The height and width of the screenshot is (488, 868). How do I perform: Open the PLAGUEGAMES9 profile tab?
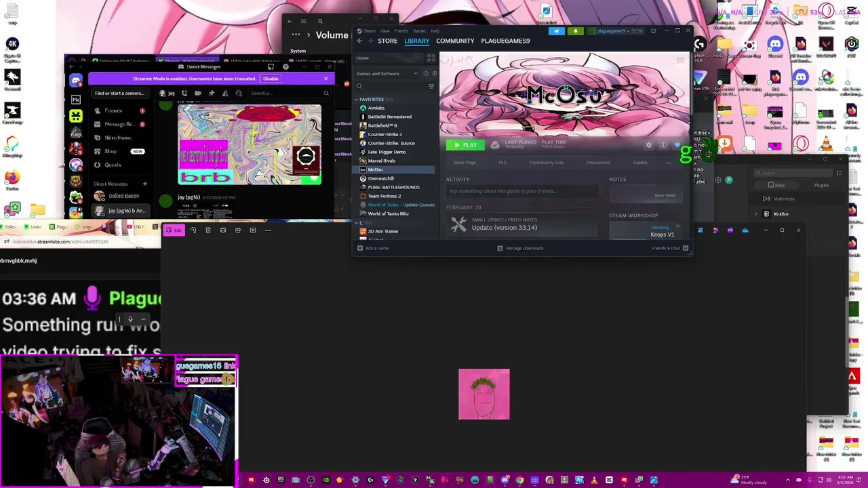[505, 41]
